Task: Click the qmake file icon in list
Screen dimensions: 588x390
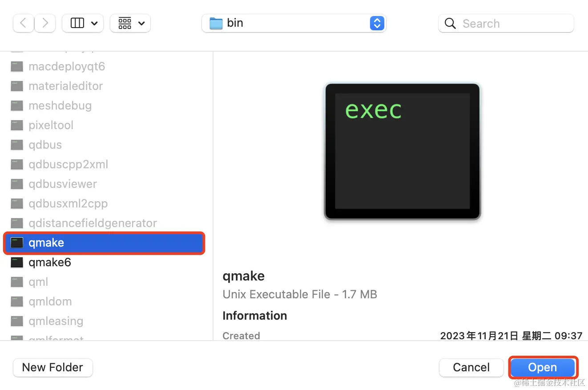Action: click(x=17, y=243)
